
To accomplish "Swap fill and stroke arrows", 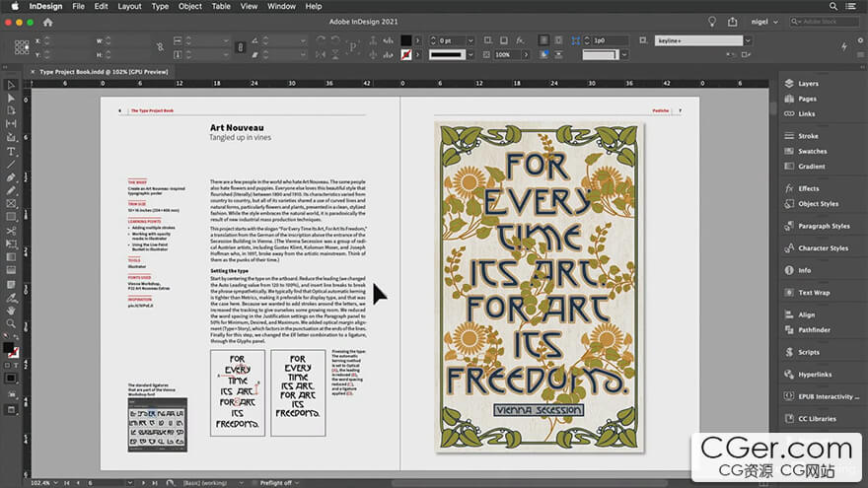I will coord(16,337).
